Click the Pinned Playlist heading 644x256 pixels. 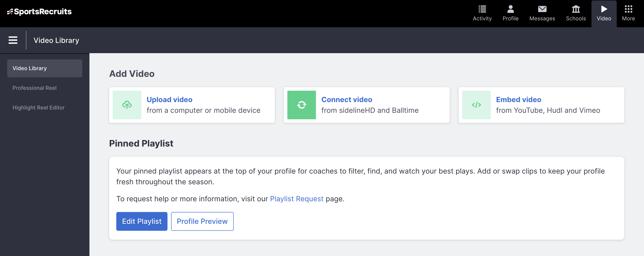(x=141, y=144)
